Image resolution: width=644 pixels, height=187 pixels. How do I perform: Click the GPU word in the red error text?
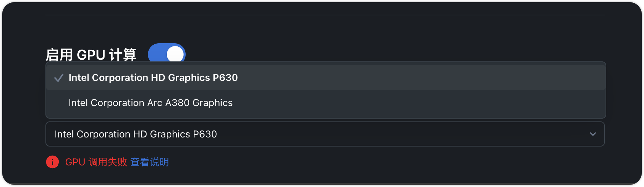(x=75, y=162)
